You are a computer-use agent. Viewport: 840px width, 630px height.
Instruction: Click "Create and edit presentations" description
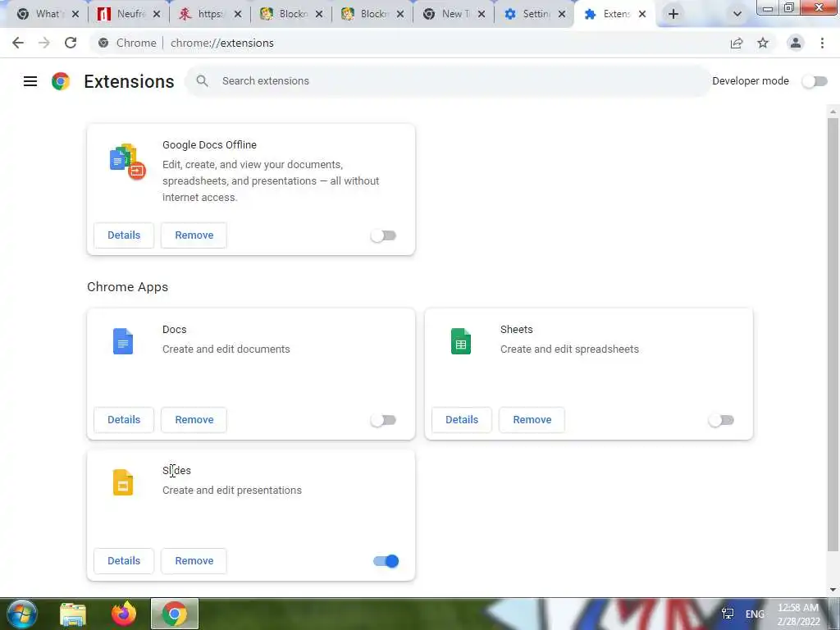[x=232, y=491]
